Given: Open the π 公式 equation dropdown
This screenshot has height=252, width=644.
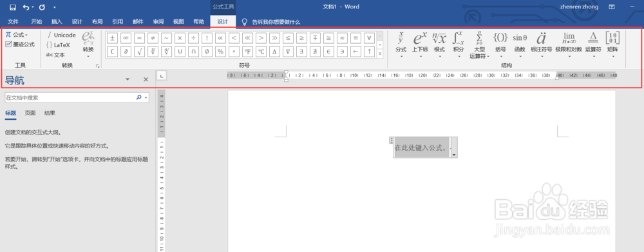Looking at the screenshot, I should [x=17, y=35].
